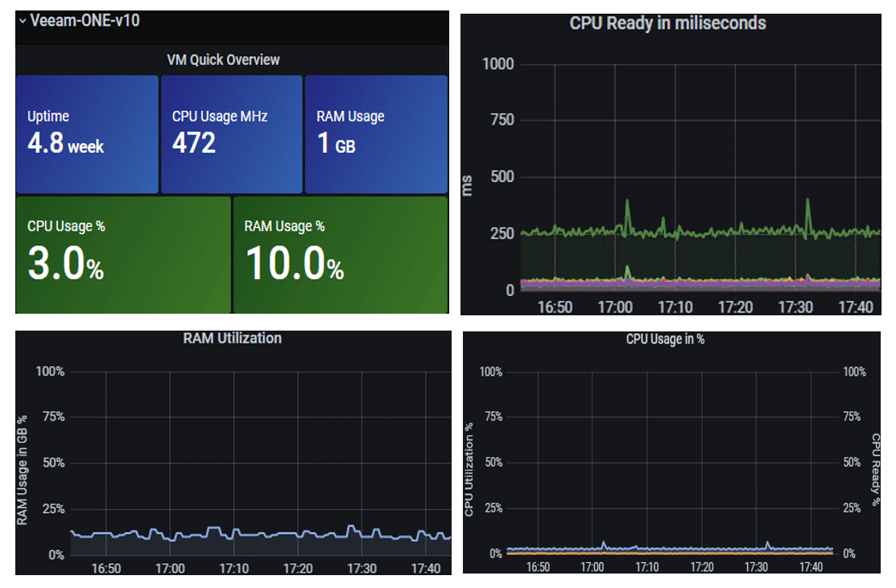Click the 17:10 time label on RAM Utilization
This screenshot has height=588, width=896.
pos(233,569)
